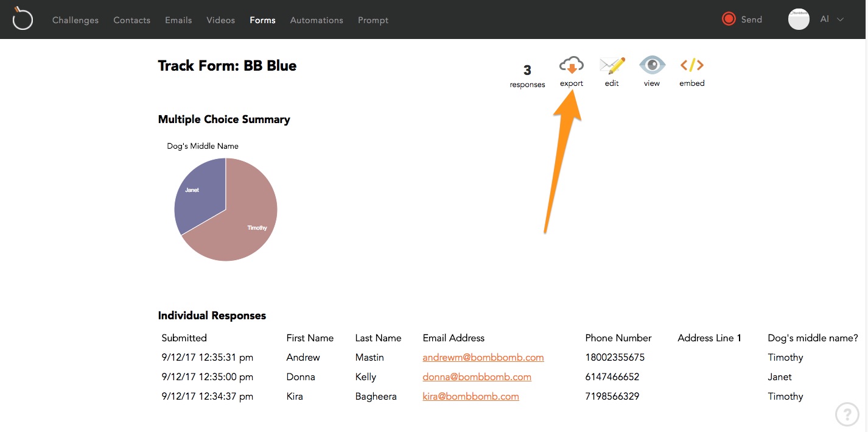This screenshot has height=432, width=868.
Task: Click the first name Andrew cell
Action: pyautogui.click(x=303, y=358)
